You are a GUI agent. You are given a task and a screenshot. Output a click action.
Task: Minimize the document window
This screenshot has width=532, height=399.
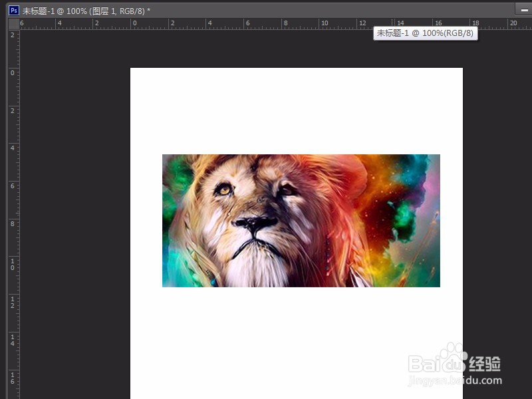[x=523, y=10]
